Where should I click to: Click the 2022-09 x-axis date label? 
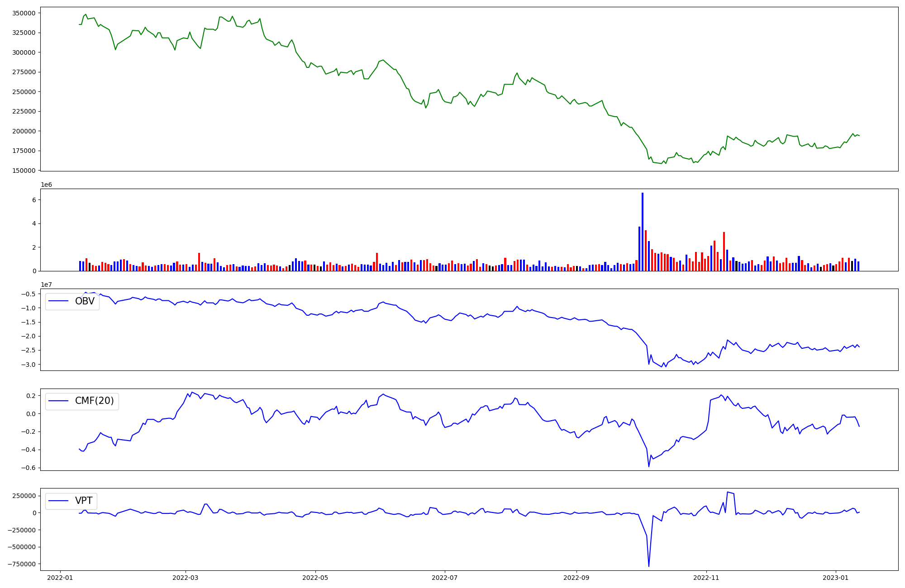(x=576, y=578)
